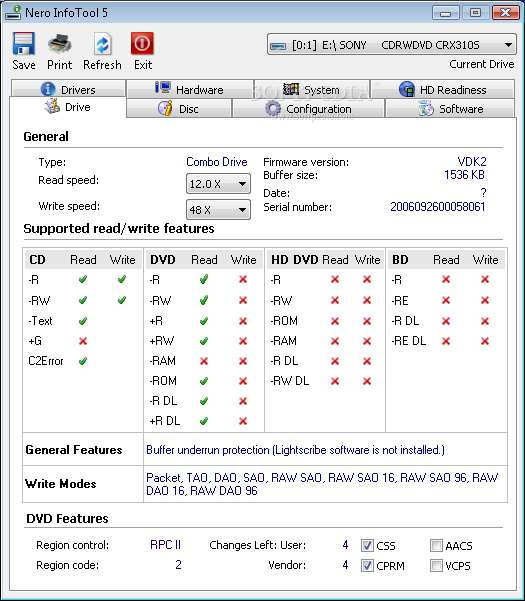Screen dimensions: 525x601
Task: Open the Write speed 48 X dropdown
Action: tap(218, 210)
